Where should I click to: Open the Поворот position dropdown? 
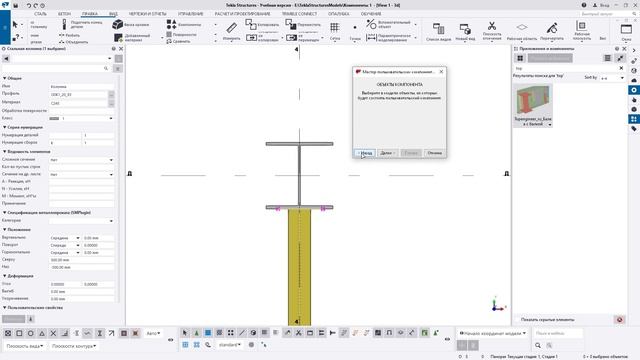click(x=65, y=245)
